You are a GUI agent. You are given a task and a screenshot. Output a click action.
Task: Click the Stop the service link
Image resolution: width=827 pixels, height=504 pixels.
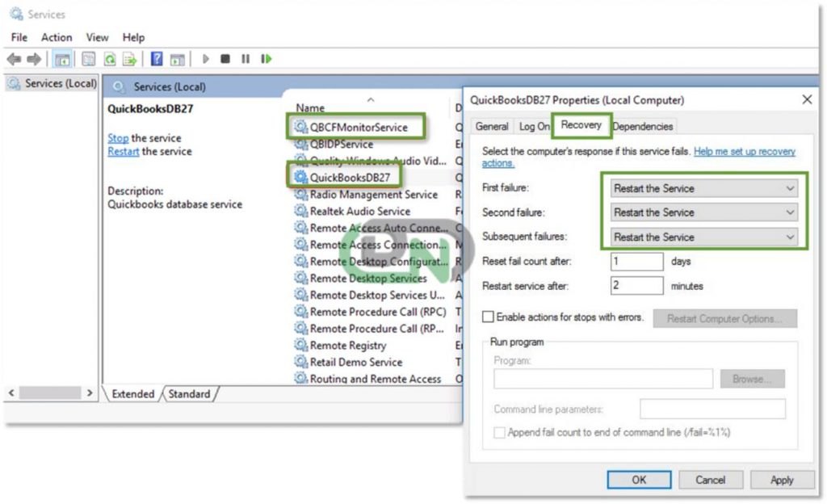coord(118,137)
